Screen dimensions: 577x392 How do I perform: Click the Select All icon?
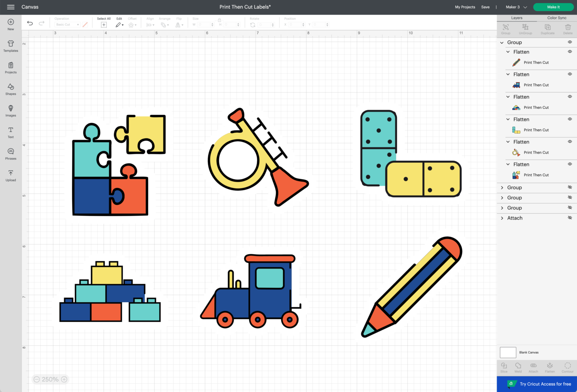(x=104, y=25)
